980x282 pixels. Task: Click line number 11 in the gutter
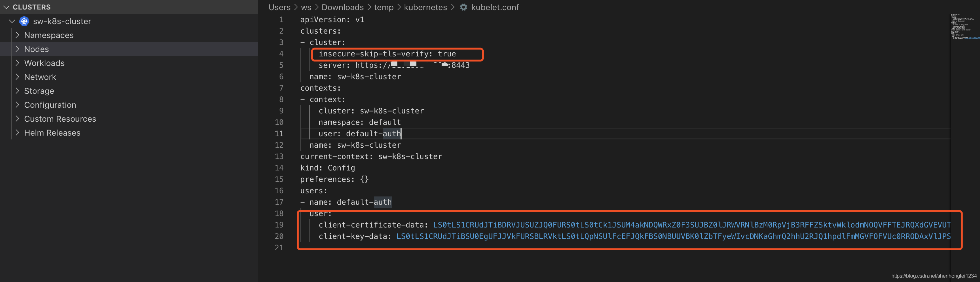point(279,133)
